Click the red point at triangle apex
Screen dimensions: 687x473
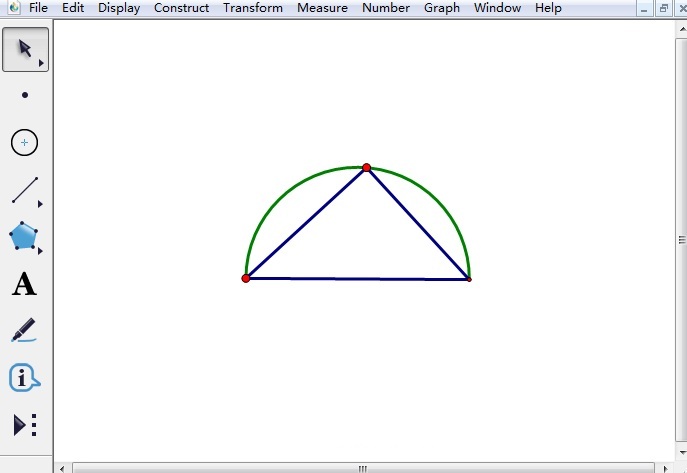tap(367, 168)
